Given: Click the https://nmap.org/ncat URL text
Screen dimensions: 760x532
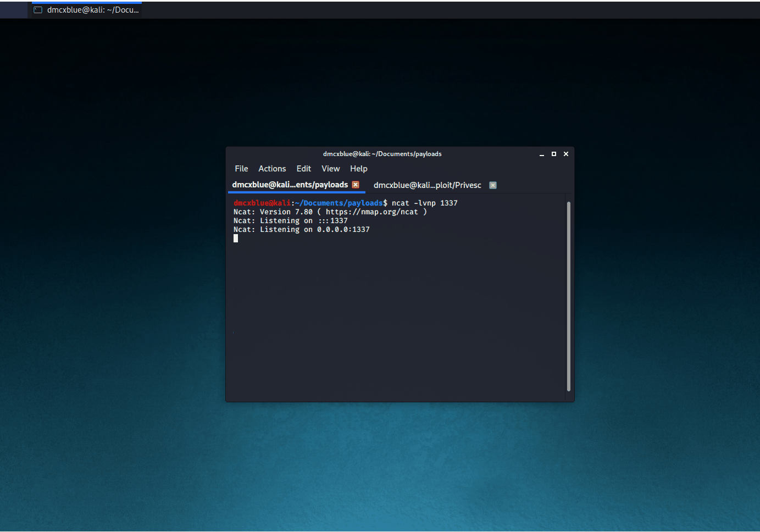Looking at the screenshot, I should click(372, 212).
